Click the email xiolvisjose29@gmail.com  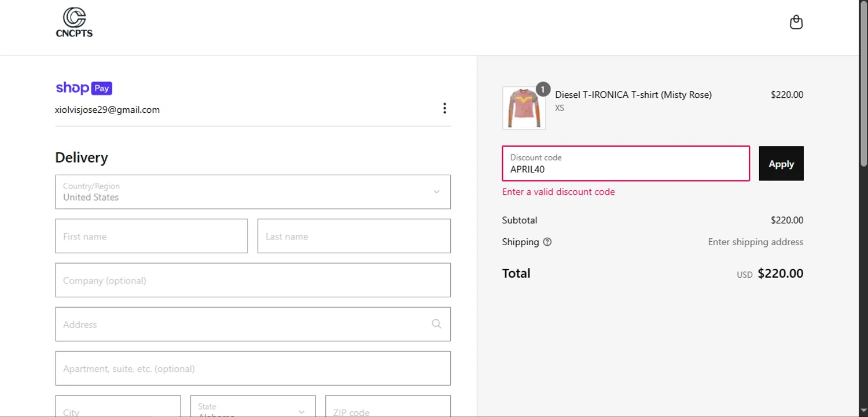pos(108,110)
